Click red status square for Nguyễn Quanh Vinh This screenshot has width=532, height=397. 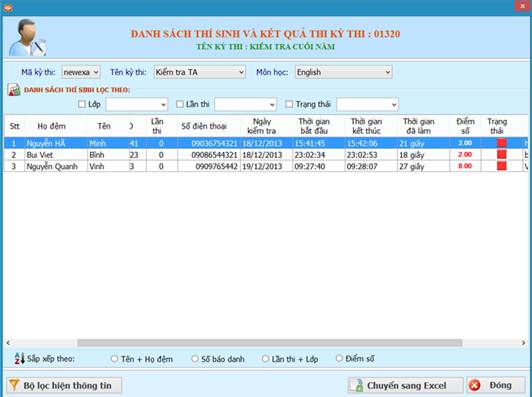click(501, 166)
